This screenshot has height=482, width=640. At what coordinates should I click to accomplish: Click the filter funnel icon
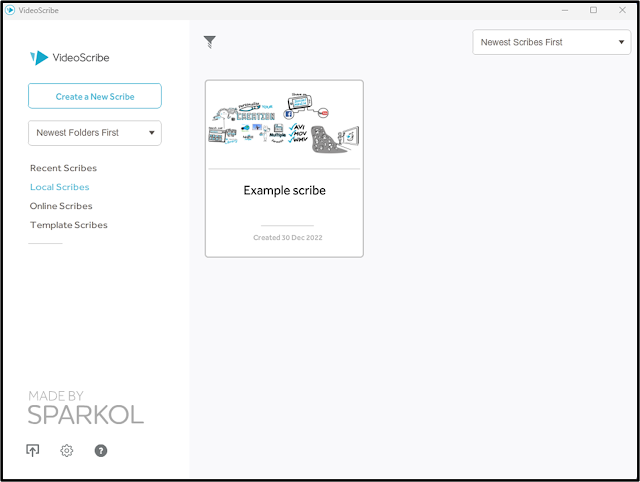tap(209, 42)
